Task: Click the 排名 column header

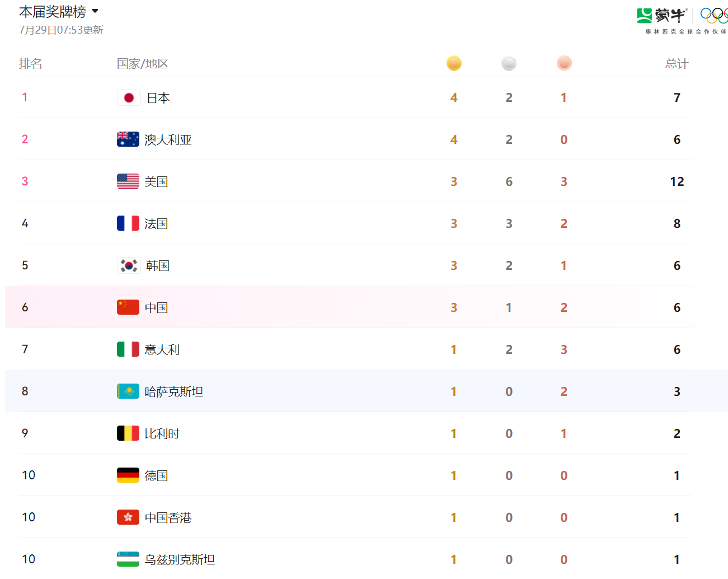Action: click(31, 64)
